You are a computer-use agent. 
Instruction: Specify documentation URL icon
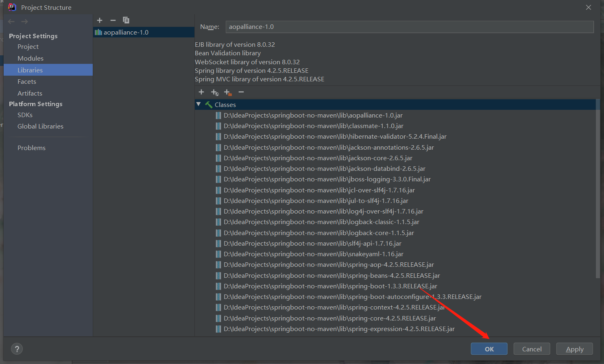tap(215, 92)
